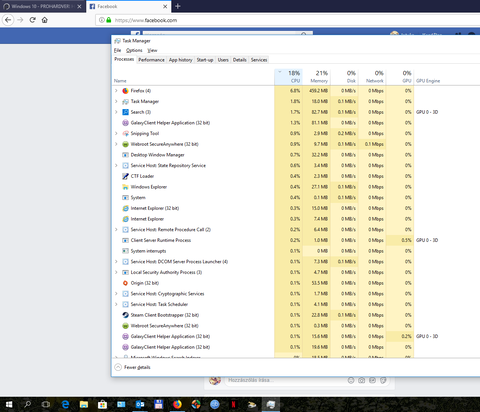Sort processes by Network column header
Image resolution: width=480 pixels, height=412 pixels.
372,77
